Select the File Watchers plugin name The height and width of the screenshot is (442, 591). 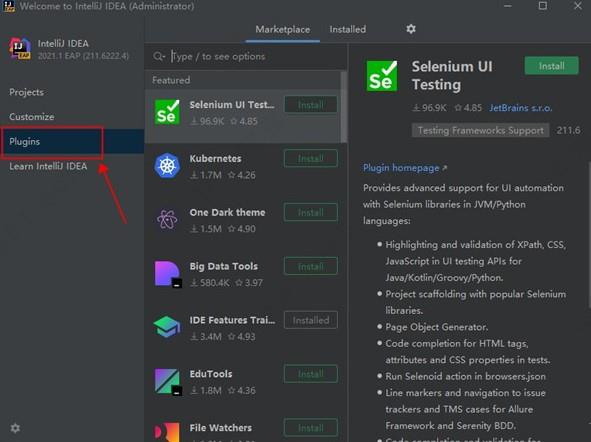[x=220, y=428]
